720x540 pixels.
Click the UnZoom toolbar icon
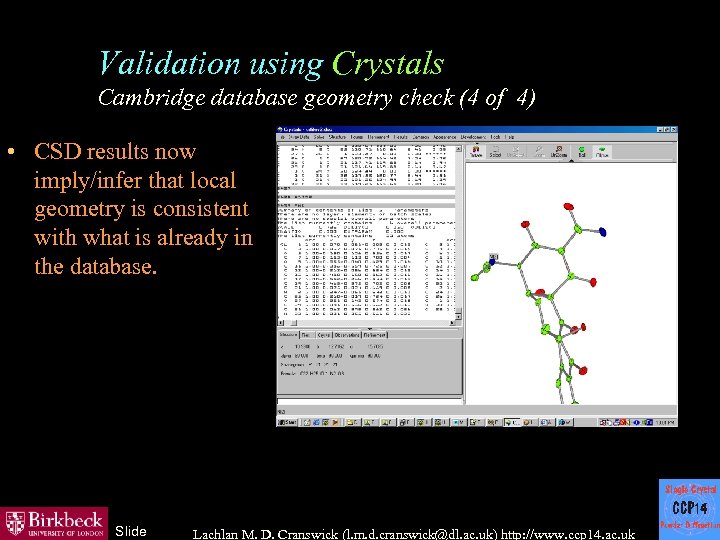tap(559, 152)
